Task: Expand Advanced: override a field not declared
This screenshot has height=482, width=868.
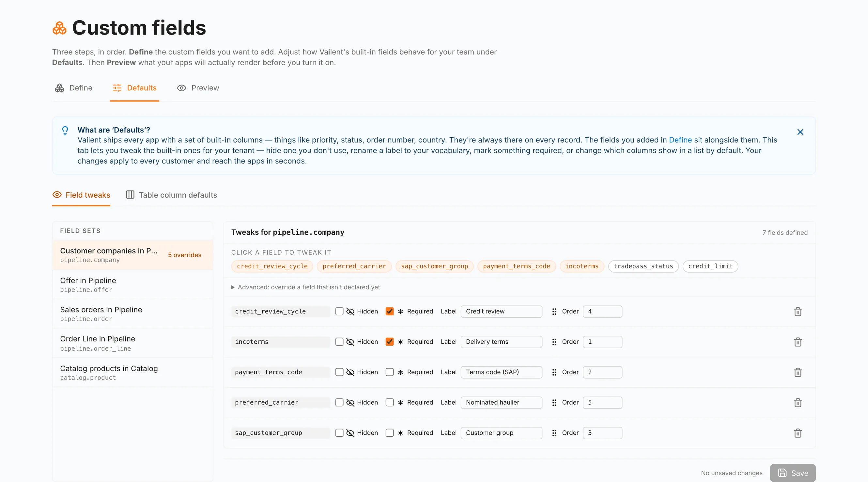Action: 306,287
